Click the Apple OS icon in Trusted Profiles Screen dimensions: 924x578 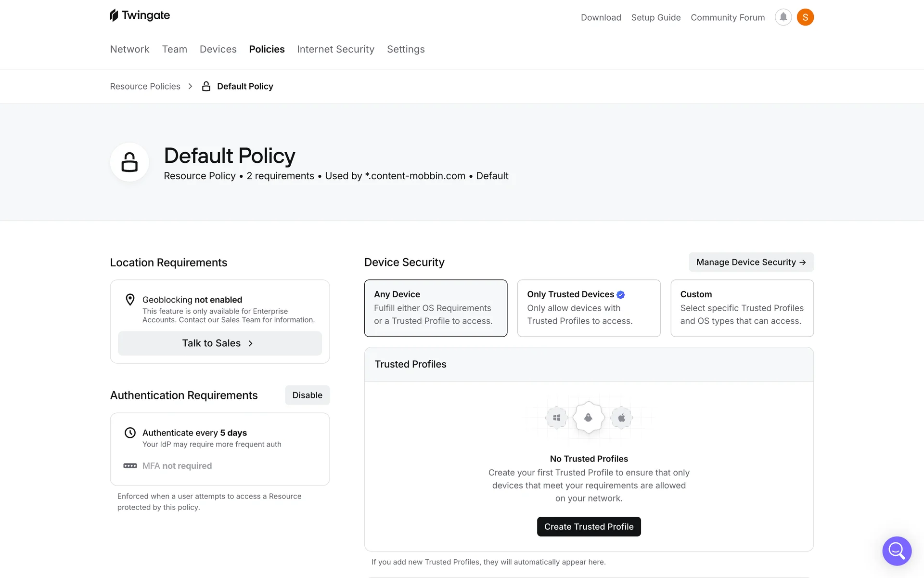click(621, 418)
